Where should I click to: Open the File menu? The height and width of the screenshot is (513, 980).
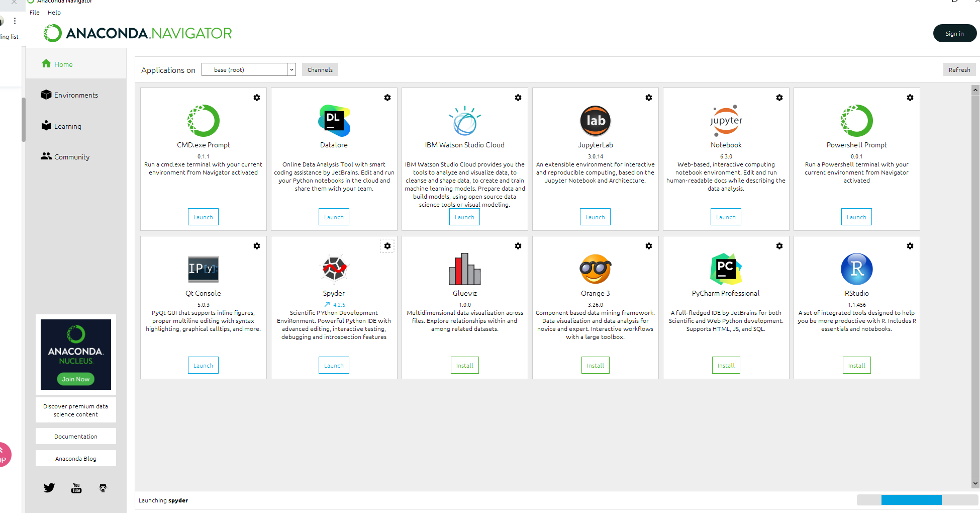tap(35, 13)
